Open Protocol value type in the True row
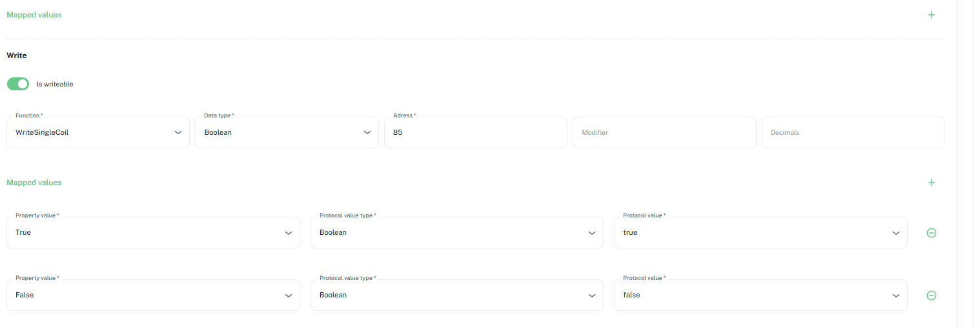This screenshot has width=980, height=329. pos(456,233)
